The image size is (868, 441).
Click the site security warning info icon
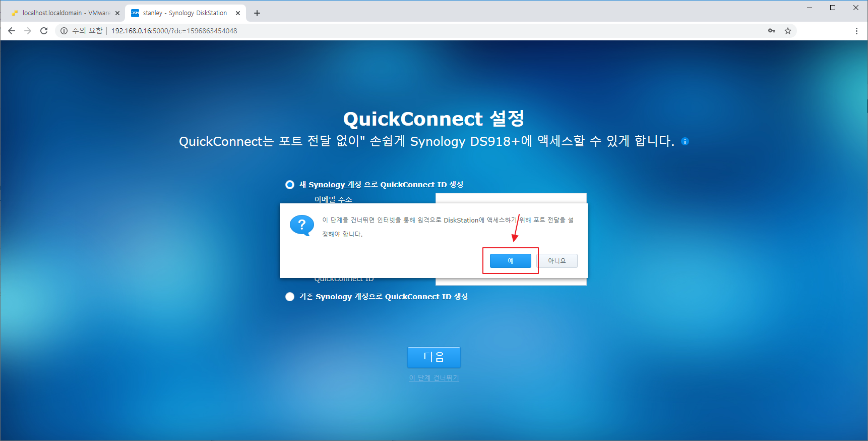point(64,31)
